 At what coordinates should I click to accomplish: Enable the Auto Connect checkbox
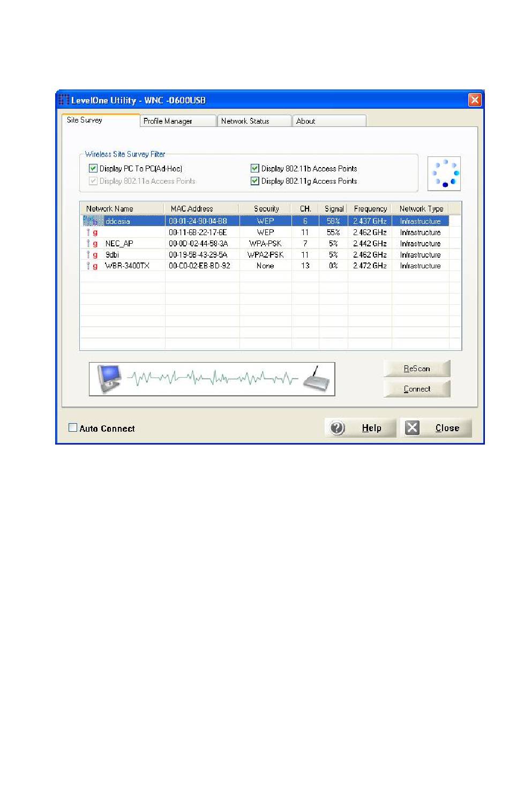coord(73,427)
